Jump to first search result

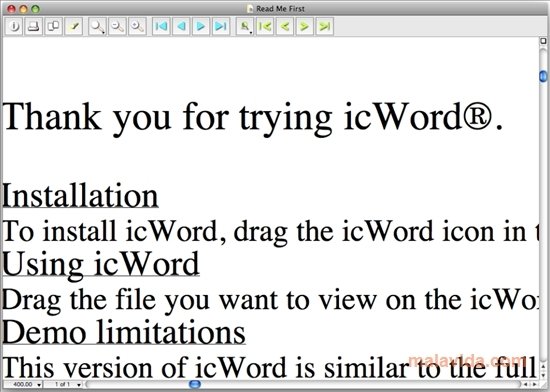coord(265,26)
